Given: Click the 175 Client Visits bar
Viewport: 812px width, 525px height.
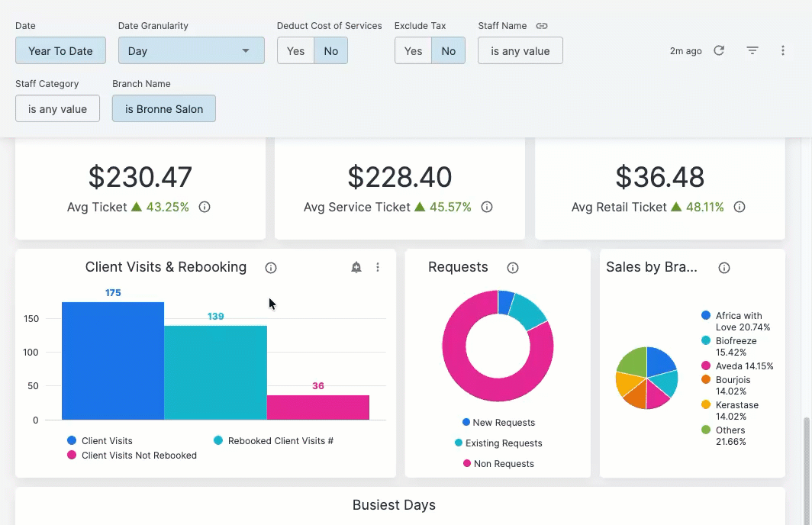Looking at the screenshot, I should point(113,361).
